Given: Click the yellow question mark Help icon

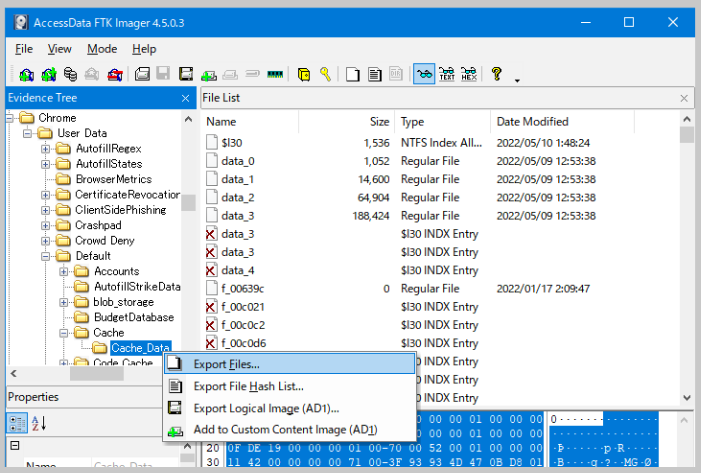Looking at the screenshot, I should point(496,74).
